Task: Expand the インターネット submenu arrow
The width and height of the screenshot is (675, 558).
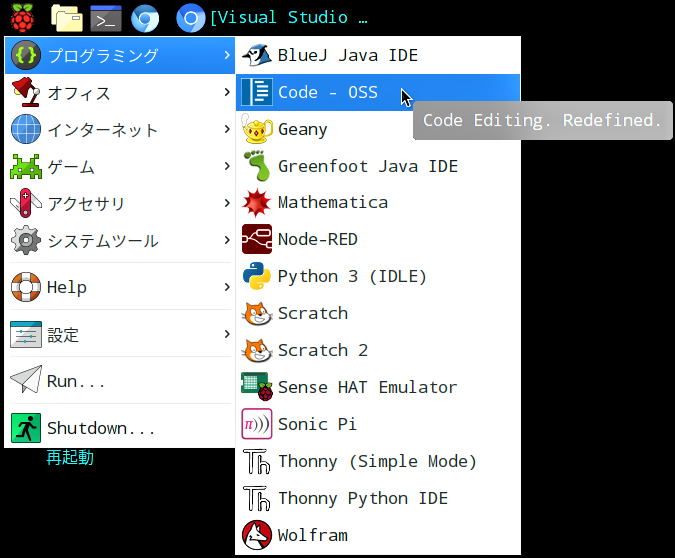Action: (x=227, y=129)
